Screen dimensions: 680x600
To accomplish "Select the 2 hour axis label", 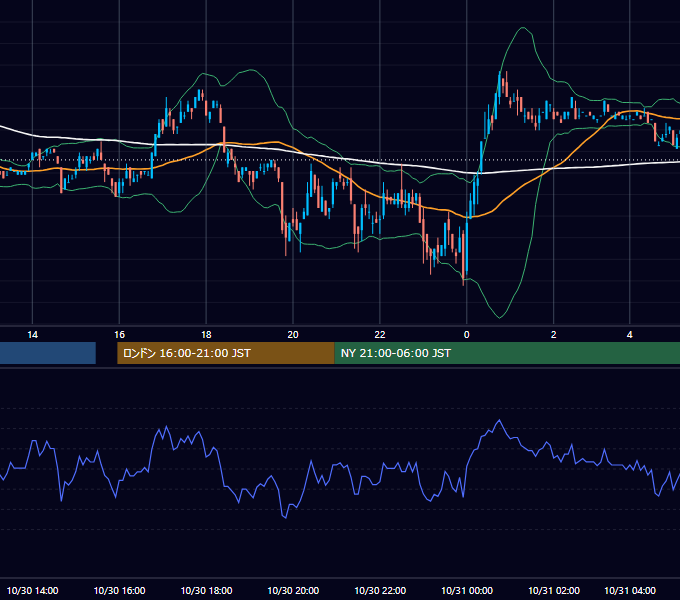I will pyautogui.click(x=553, y=335).
